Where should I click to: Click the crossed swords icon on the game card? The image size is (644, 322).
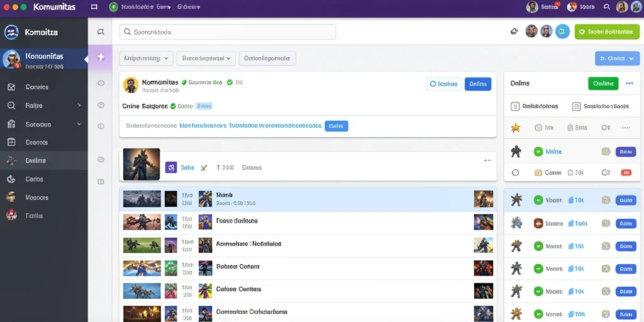pos(203,167)
